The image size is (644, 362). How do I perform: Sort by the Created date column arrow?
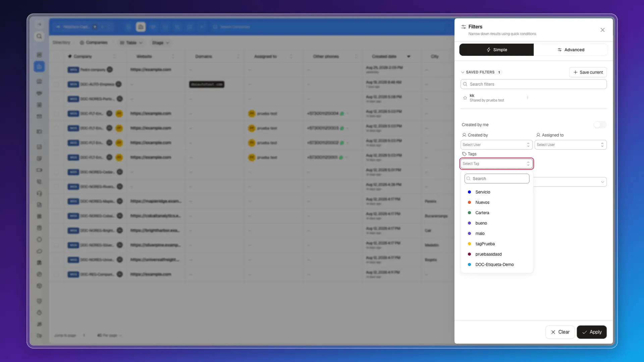[x=409, y=56]
